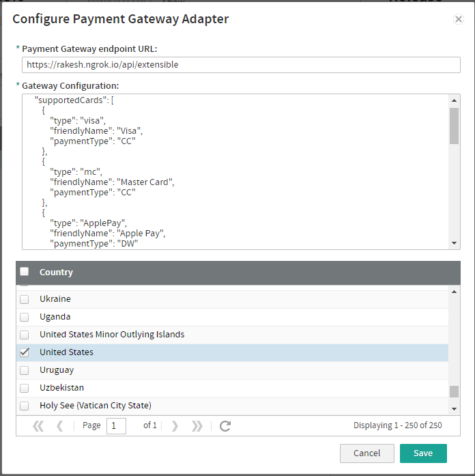The width and height of the screenshot is (475, 476).
Task: Check the Ukraine checkbox
Action: 25,299
